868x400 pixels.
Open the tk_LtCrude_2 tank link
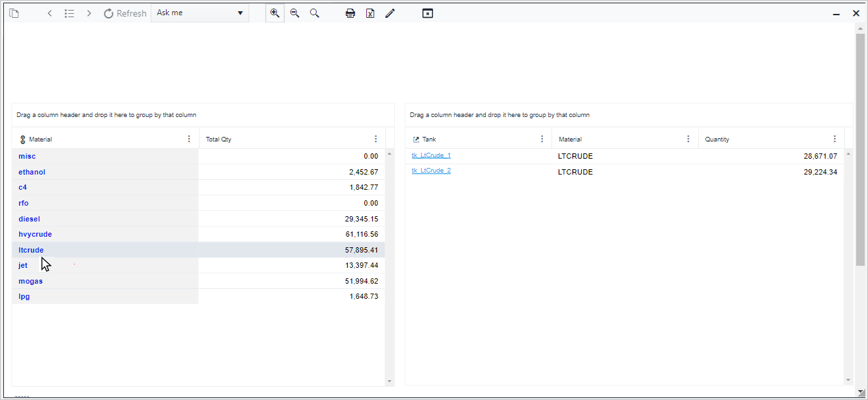coord(431,171)
